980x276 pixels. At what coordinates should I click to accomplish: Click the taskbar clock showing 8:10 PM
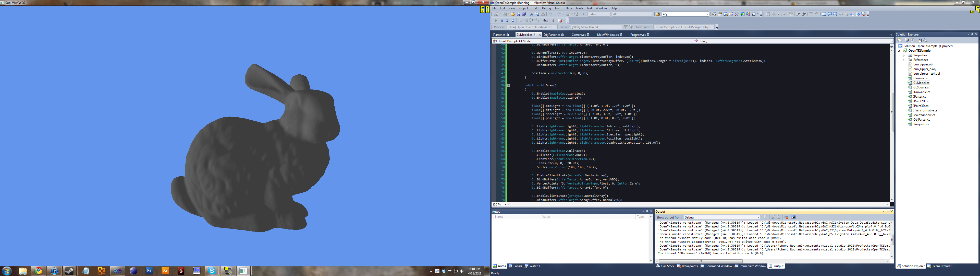[475, 271]
